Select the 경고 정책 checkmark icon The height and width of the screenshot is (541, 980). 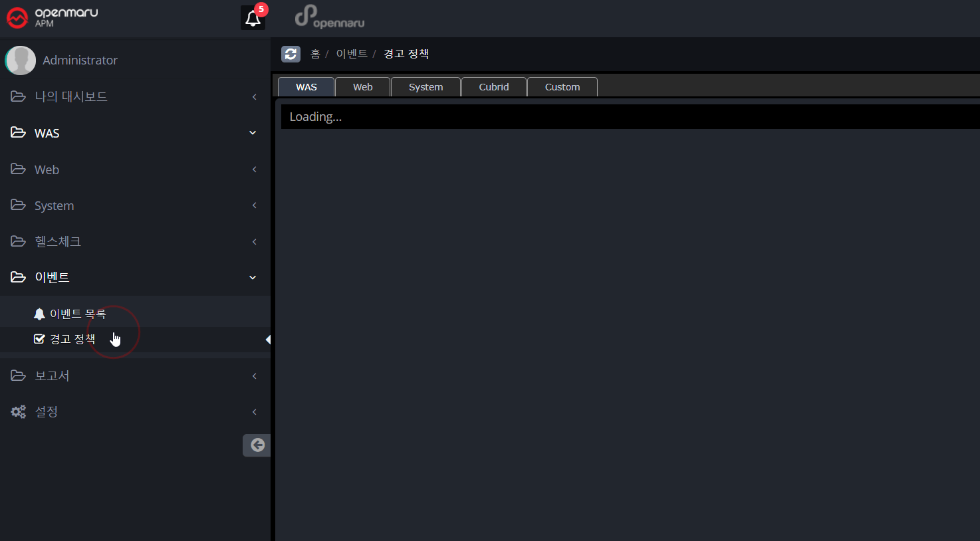(x=39, y=338)
